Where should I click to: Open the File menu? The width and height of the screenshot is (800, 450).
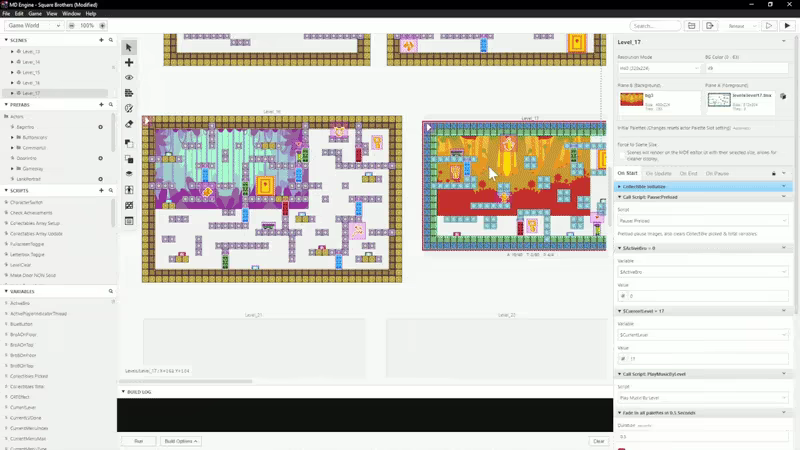tap(6, 14)
